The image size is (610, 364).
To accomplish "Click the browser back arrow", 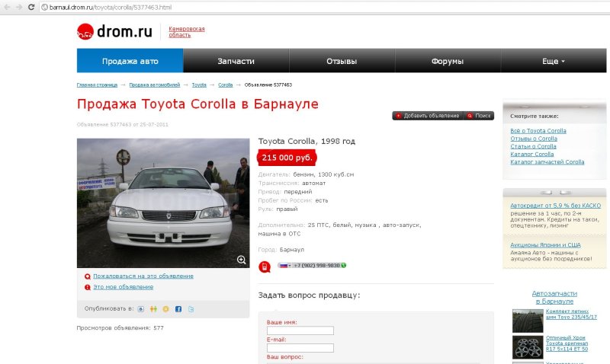I will click(7, 7).
